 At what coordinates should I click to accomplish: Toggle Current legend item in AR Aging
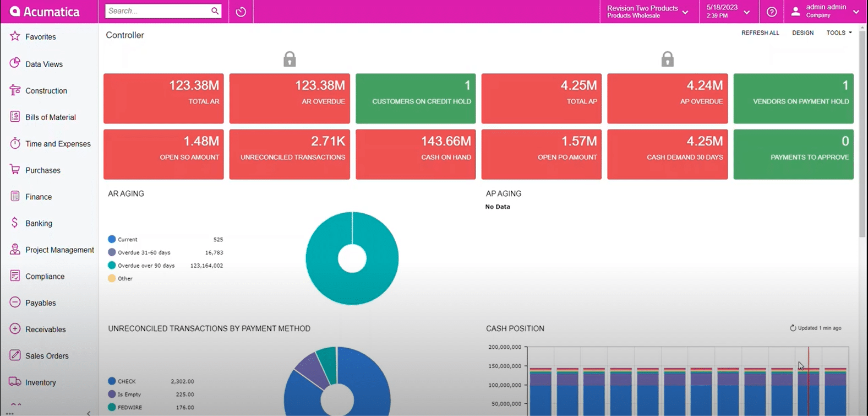coord(127,240)
